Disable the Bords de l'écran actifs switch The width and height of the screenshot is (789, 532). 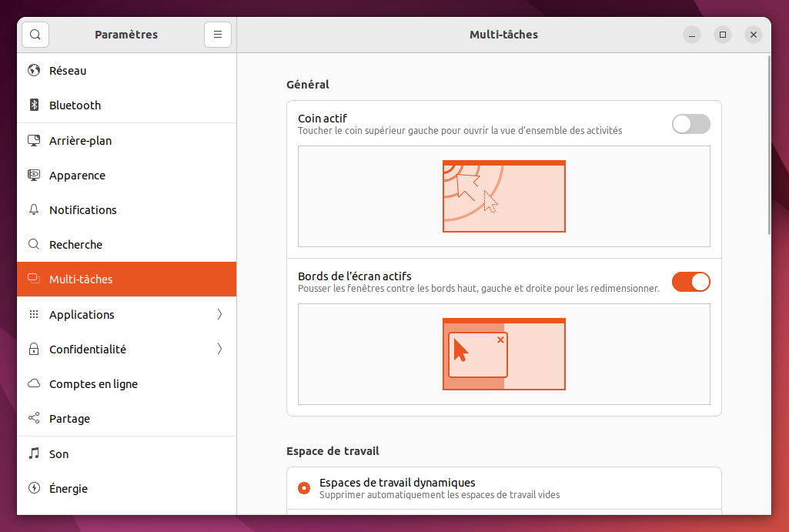(691, 282)
